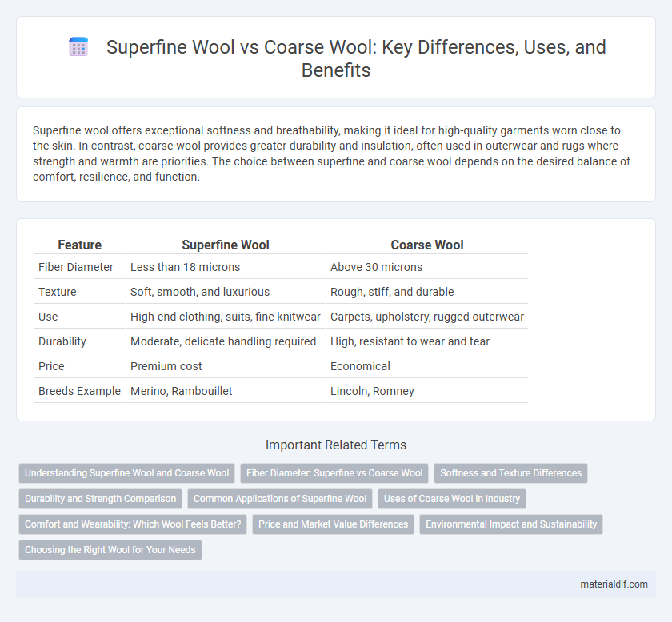Select the 'Price' row label
Image resolution: width=672 pixels, height=622 pixels.
pos(51,367)
